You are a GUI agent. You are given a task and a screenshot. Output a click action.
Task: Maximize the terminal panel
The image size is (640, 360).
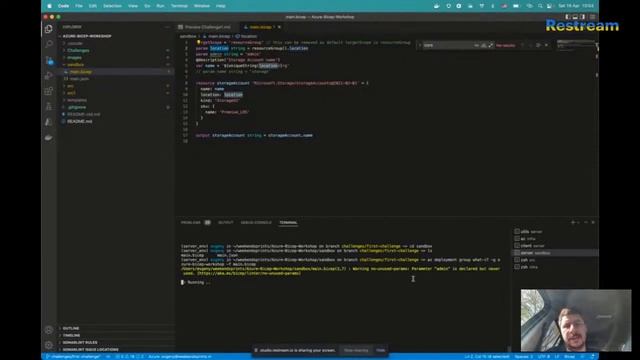click(586, 222)
